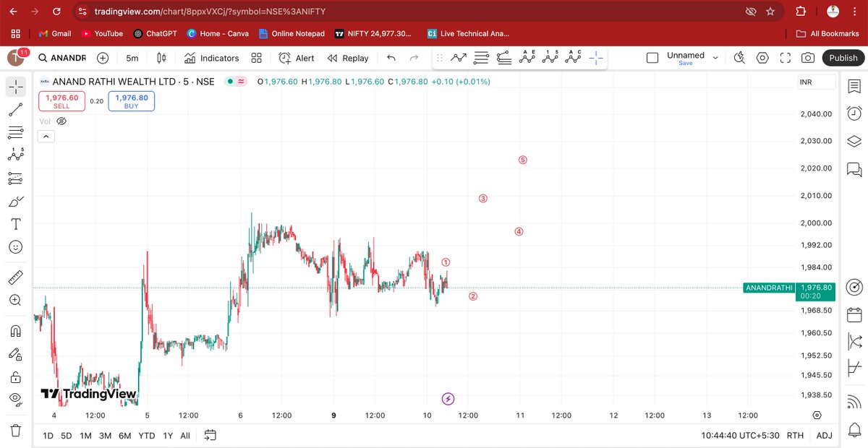Click the BUY 1,976.80 button
Image resolution: width=868 pixels, height=448 pixels.
coord(131,102)
